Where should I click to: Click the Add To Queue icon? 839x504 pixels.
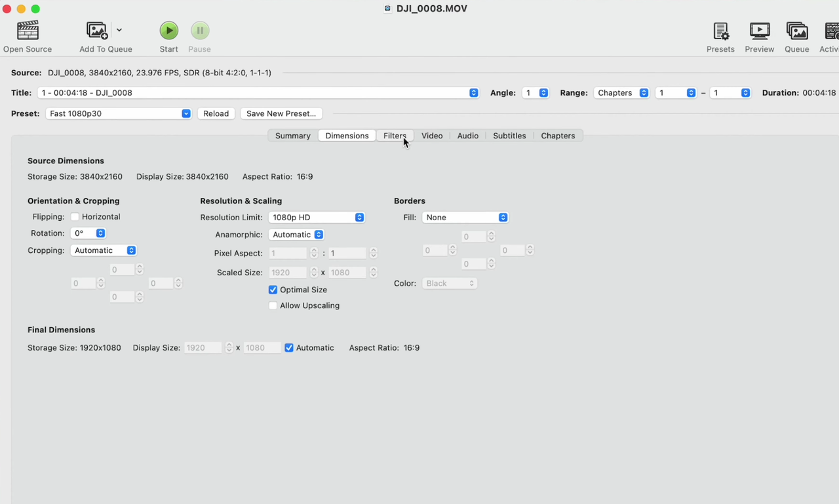point(97,31)
